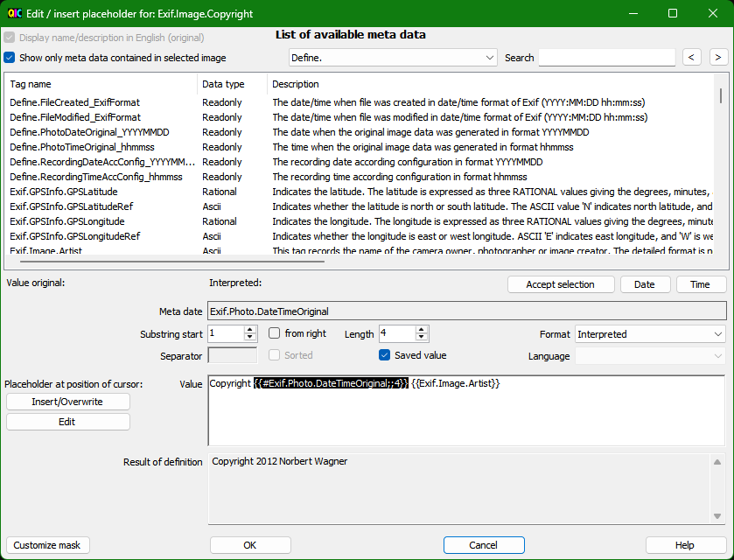734x560 pixels.
Task: Open Customize mask
Action: [47, 545]
